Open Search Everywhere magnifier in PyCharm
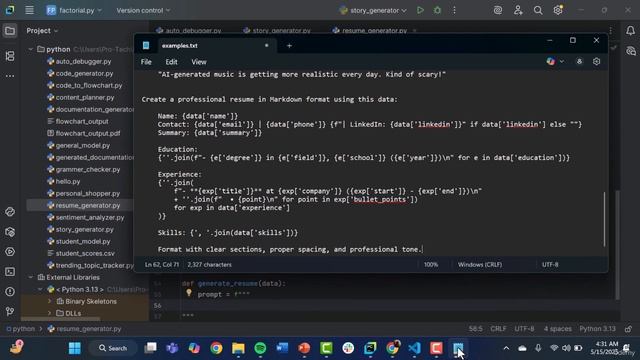 click(538, 10)
